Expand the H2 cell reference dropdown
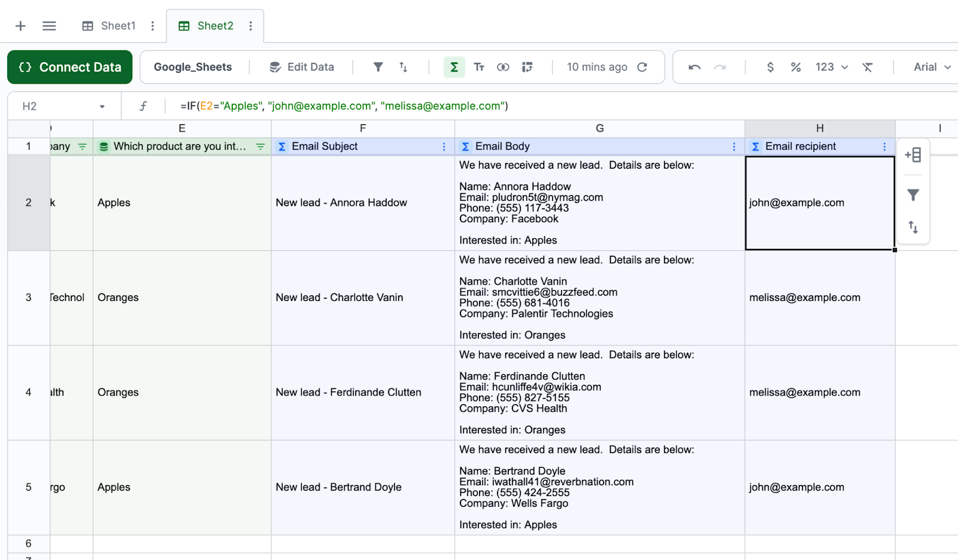 tap(102, 106)
